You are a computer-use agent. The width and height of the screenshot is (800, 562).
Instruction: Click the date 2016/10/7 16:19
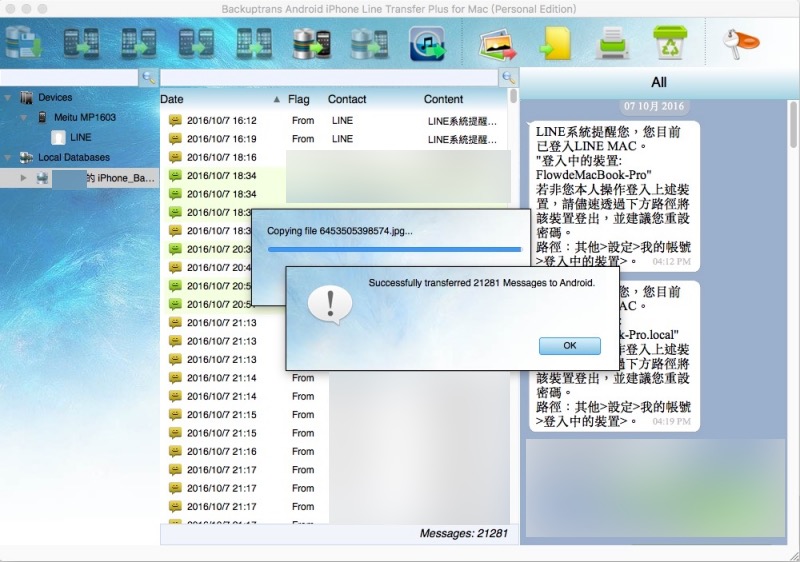point(221,139)
